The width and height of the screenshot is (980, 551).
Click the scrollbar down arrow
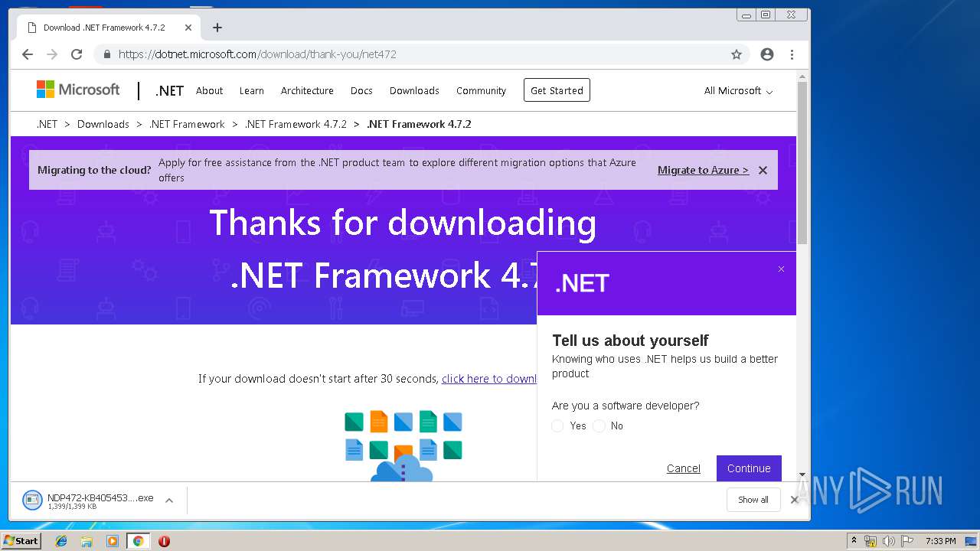(802, 475)
